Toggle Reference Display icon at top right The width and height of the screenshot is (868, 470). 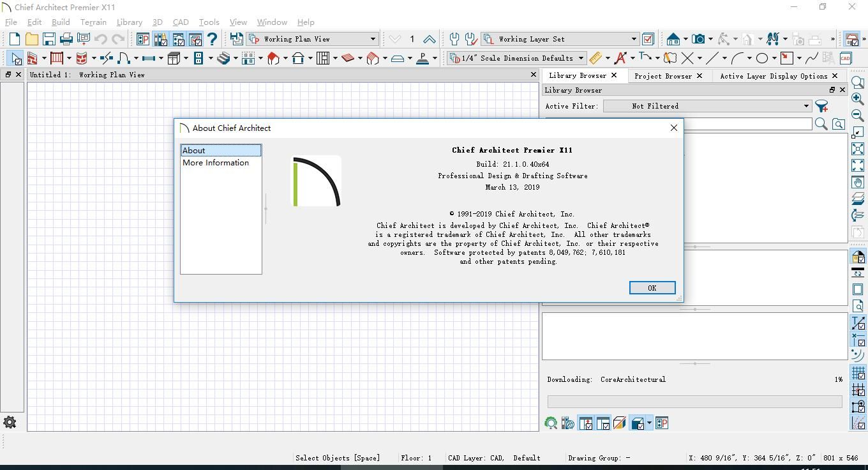[x=851, y=39]
